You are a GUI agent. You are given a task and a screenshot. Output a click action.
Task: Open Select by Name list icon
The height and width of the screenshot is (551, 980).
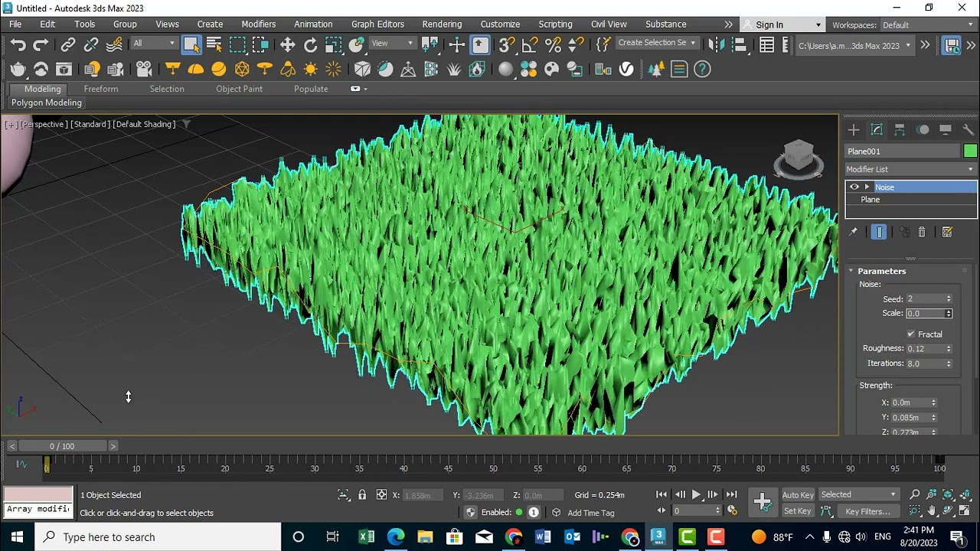(214, 45)
